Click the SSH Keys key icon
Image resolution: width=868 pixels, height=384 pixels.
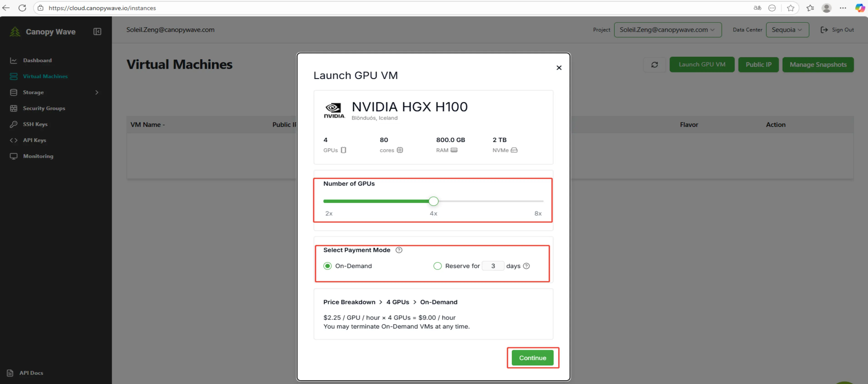pyautogui.click(x=13, y=124)
